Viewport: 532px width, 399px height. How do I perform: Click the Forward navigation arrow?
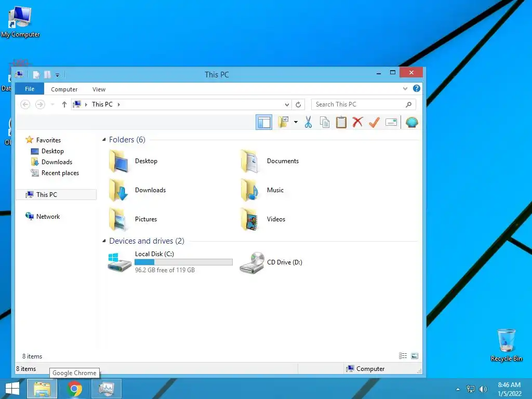click(x=40, y=104)
